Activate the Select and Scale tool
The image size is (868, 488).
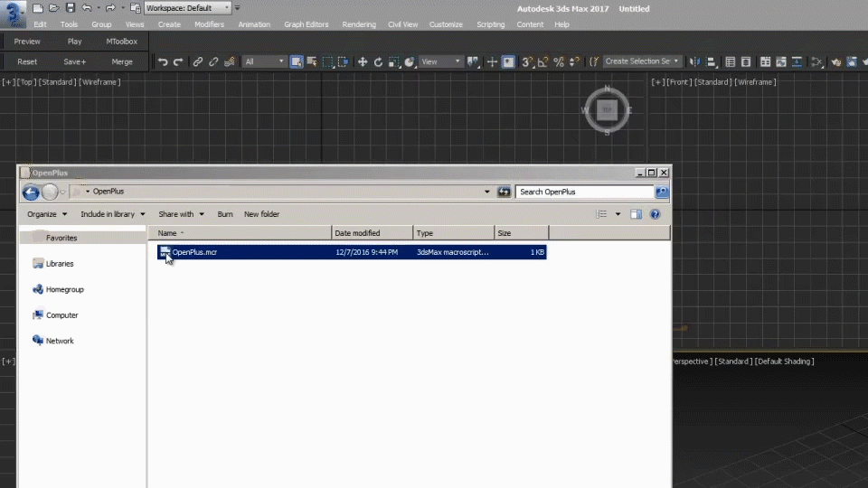[x=393, y=62]
